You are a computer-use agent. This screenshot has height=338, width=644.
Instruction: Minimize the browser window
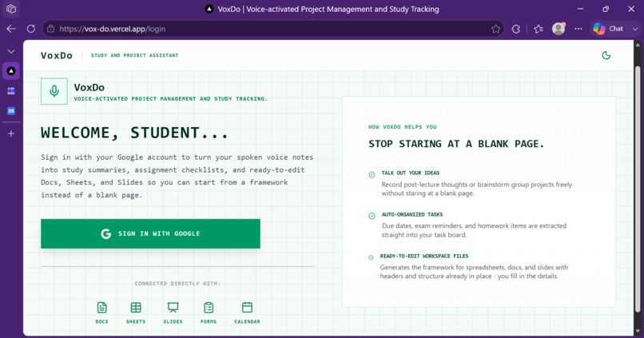(x=580, y=9)
